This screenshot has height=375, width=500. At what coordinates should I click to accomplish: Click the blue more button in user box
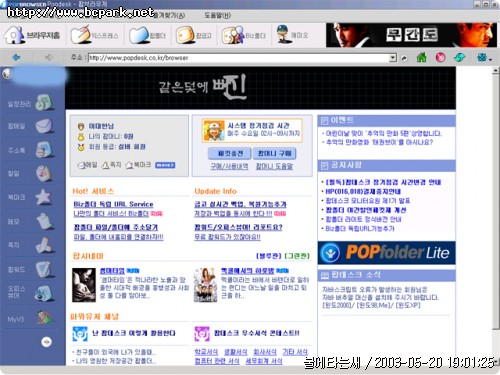[x=165, y=165]
